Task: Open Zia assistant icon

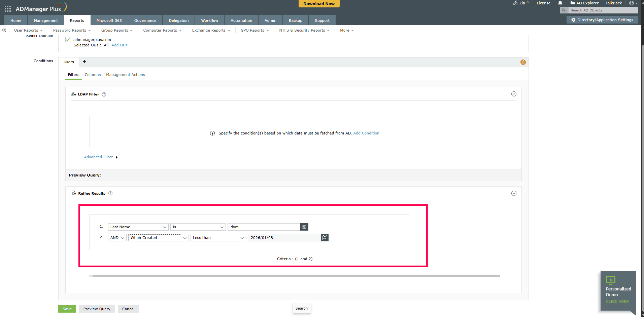Action: click(x=515, y=3)
